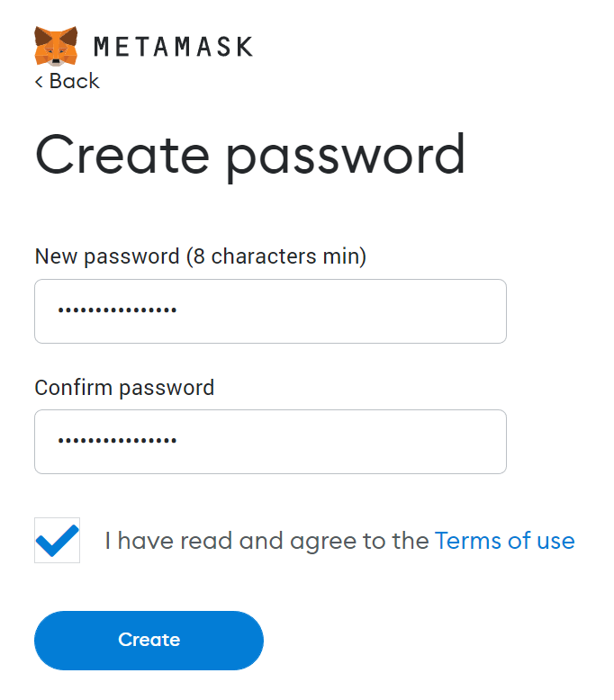The image size is (614, 700).
Task: Uncheck the Terms of use agreement checkbox
Action: (57, 540)
